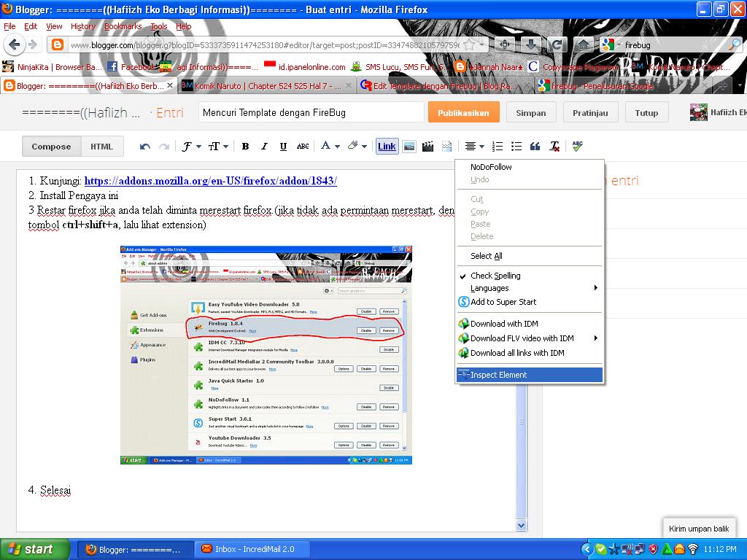Toggle underline formatting
This screenshot has height=560, width=747.
point(283,147)
